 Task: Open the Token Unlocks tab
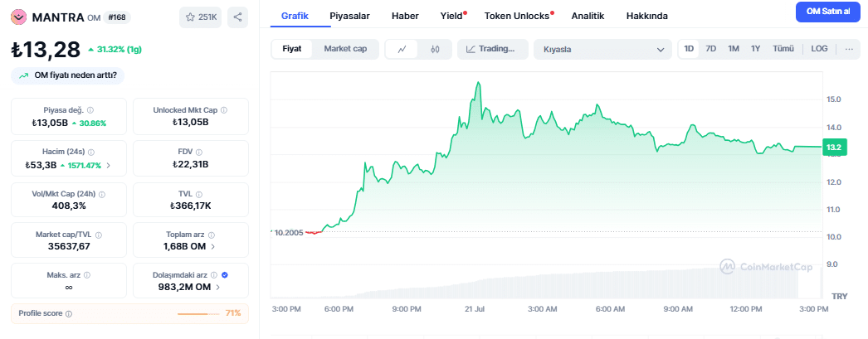517,16
